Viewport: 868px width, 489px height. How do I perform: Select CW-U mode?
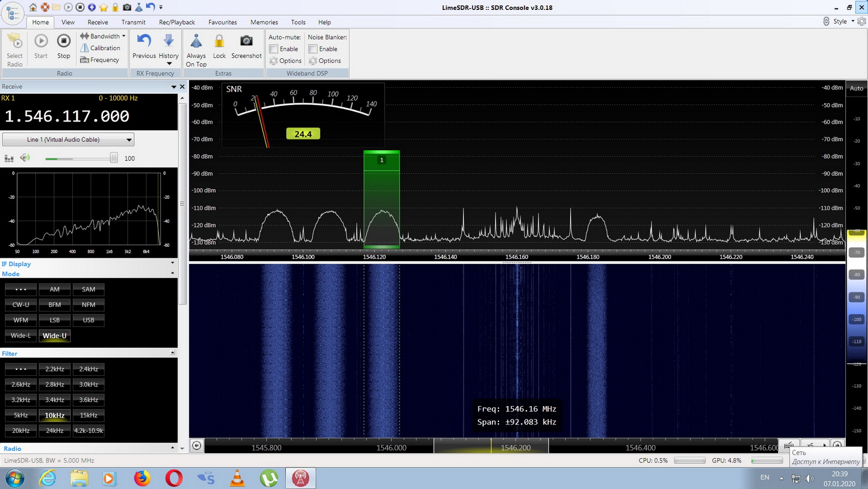(x=21, y=305)
